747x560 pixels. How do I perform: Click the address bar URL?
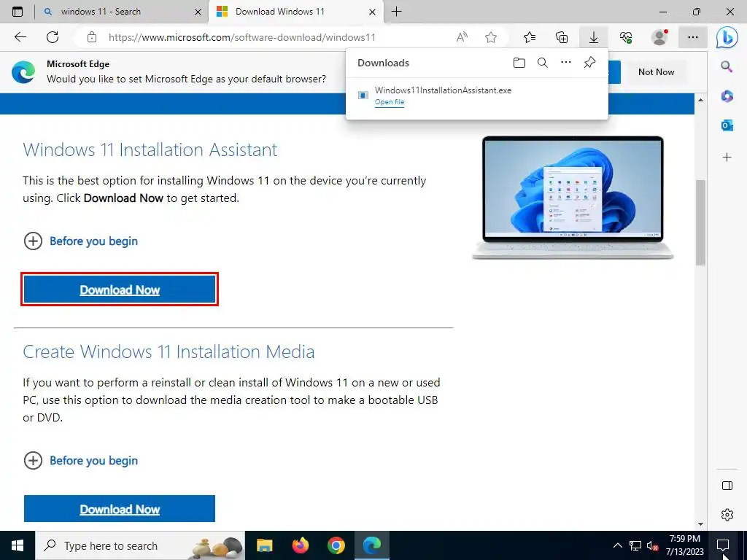[x=242, y=37]
